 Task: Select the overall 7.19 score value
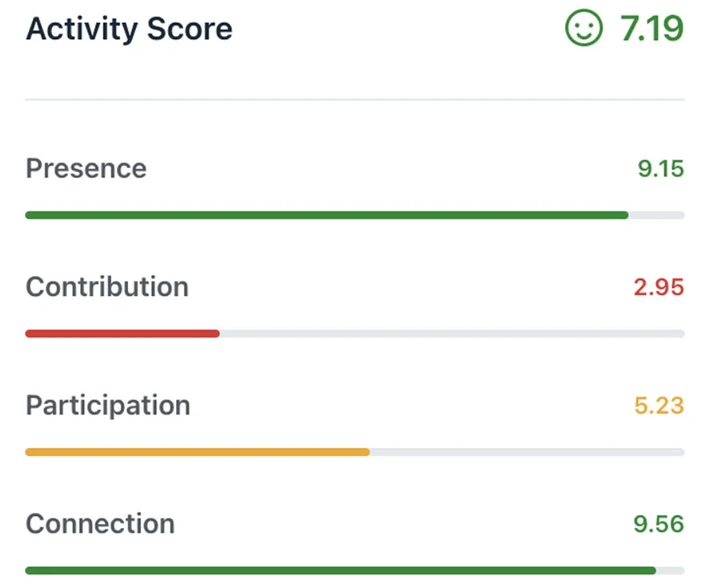point(652,30)
